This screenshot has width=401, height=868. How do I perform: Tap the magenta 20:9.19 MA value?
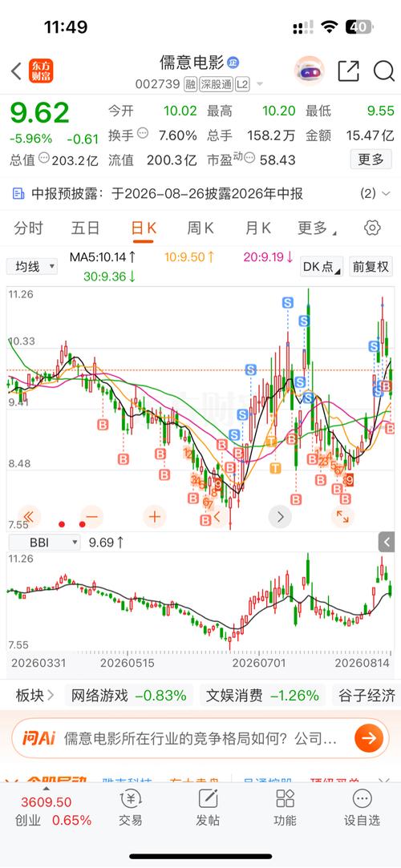click(269, 256)
